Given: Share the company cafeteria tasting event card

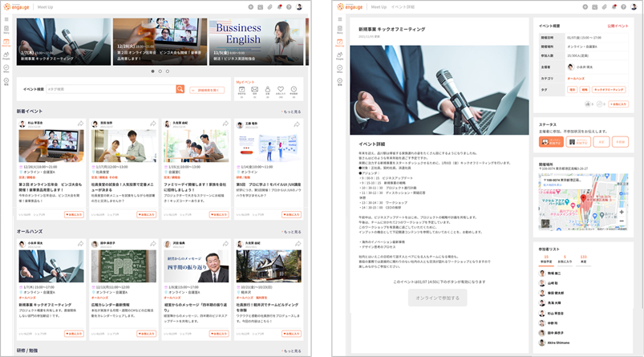Looking at the screenshot, I should point(153,124).
